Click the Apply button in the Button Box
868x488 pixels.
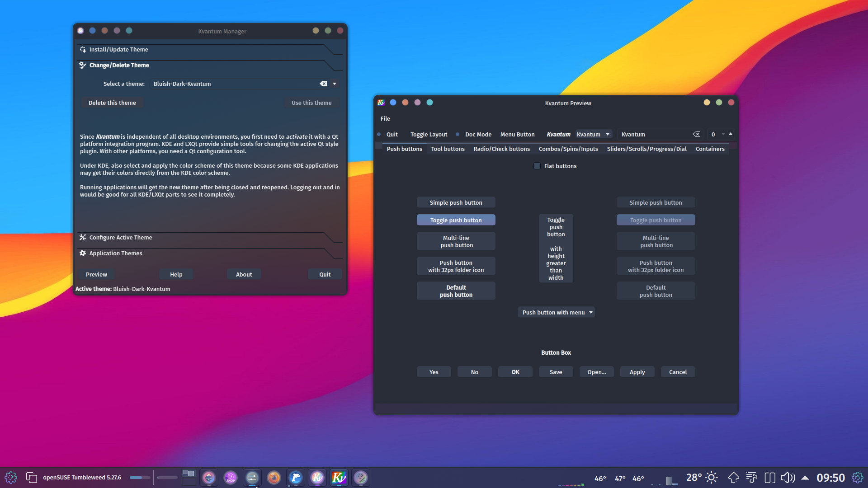coord(637,372)
